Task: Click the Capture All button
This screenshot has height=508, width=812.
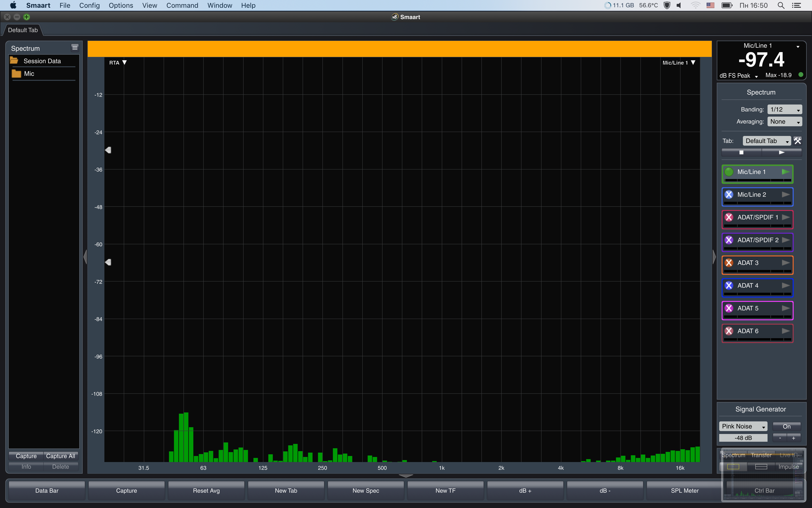Action: tap(60, 456)
